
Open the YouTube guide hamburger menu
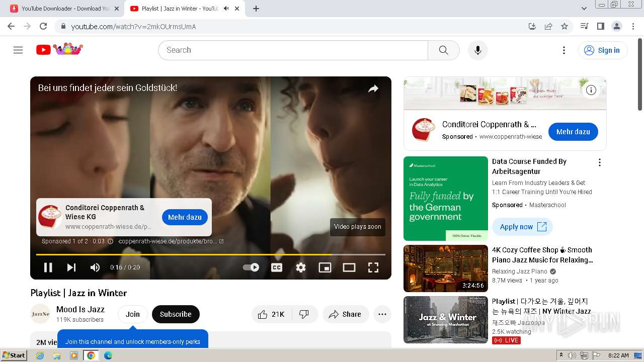point(18,50)
